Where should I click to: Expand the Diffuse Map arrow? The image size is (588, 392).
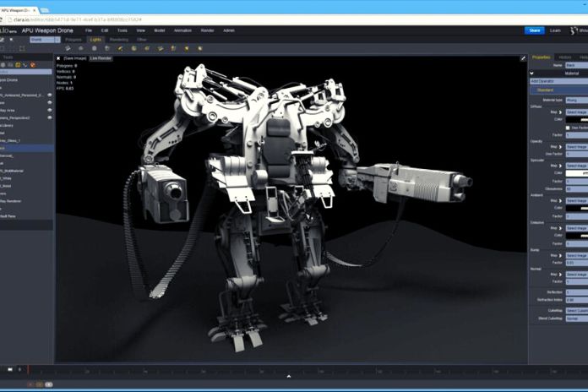click(x=561, y=112)
